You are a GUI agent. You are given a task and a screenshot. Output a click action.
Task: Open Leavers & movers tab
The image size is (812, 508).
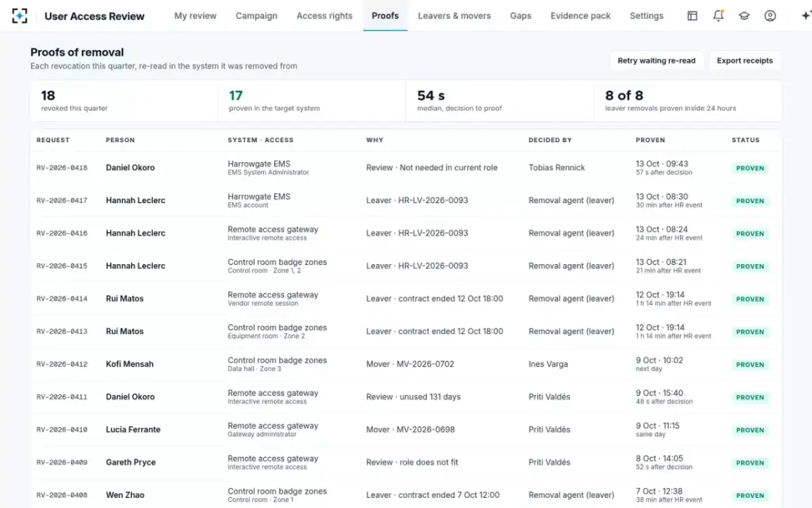pyautogui.click(x=455, y=16)
